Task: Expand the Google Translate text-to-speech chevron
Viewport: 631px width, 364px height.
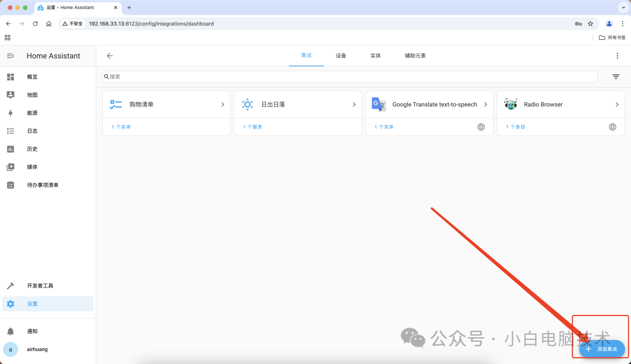Action: [x=486, y=105]
